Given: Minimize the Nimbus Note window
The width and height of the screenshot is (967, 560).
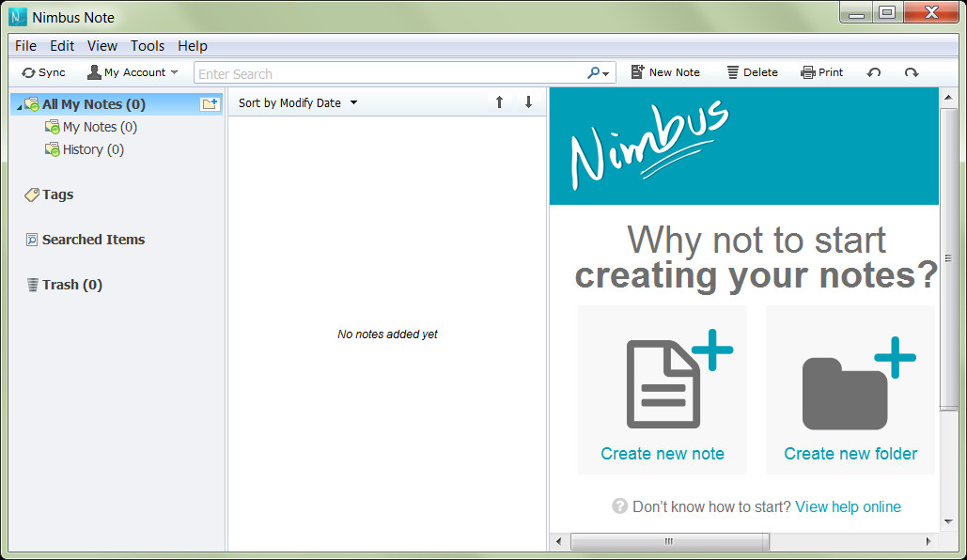Looking at the screenshot, I should pyautogui.click(x=857, y=13).
